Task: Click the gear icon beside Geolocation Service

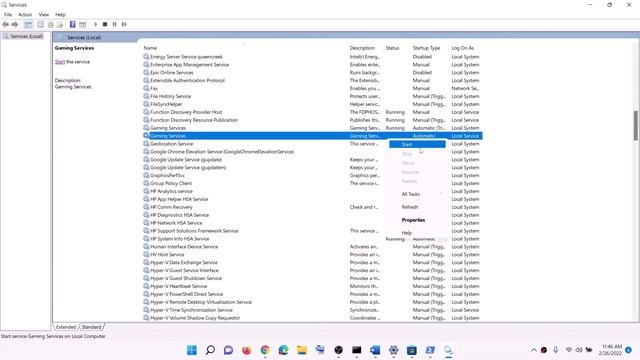Action: pyautogui.click(x=146, y=144)
